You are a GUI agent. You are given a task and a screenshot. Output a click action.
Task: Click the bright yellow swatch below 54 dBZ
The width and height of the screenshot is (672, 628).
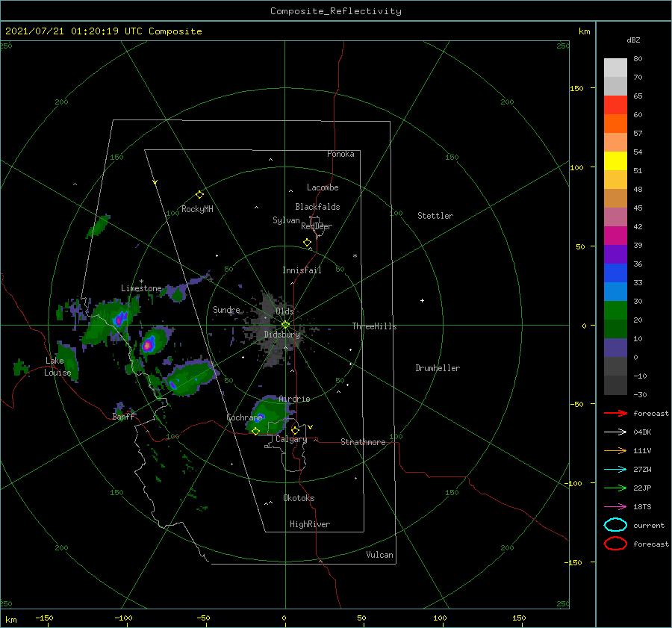(x=615, y=161)
